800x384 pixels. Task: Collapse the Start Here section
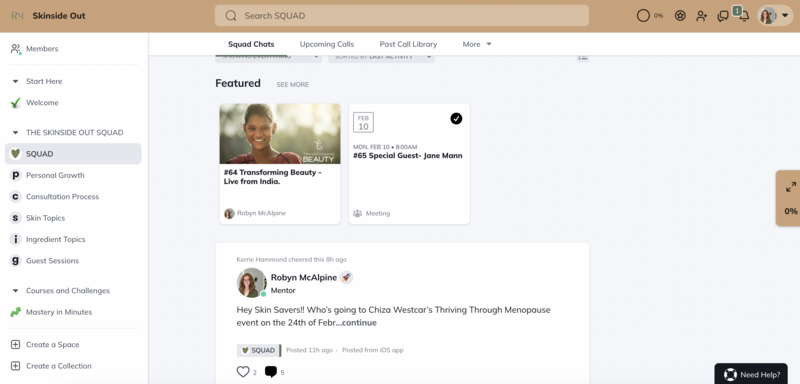click(x=15, y=82)
